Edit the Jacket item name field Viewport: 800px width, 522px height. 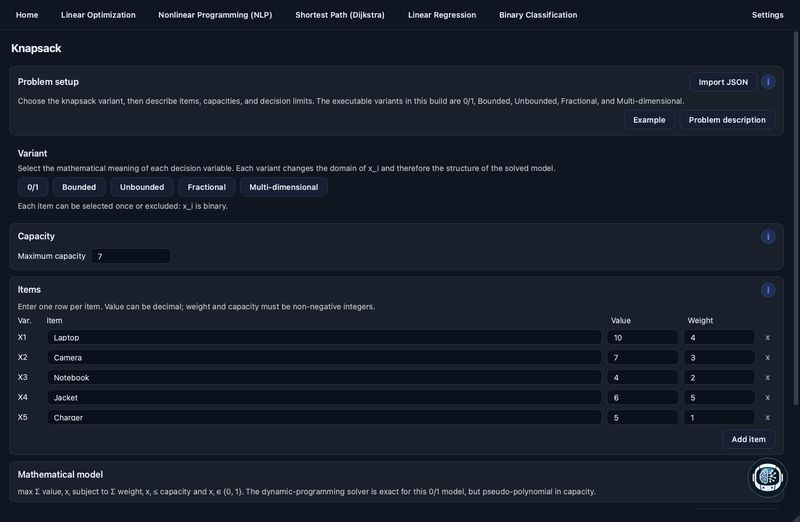pos(324,397)
